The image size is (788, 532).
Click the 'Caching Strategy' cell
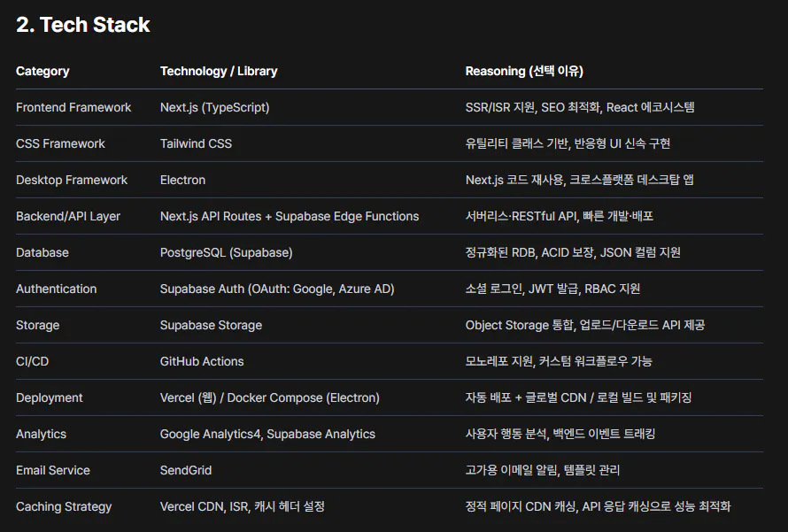click(x=64, y=506)
